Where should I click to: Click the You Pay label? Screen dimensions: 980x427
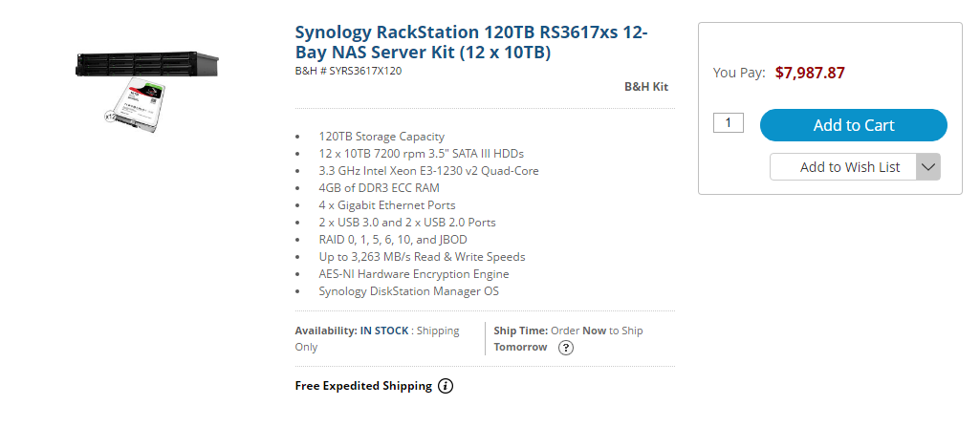739,73
